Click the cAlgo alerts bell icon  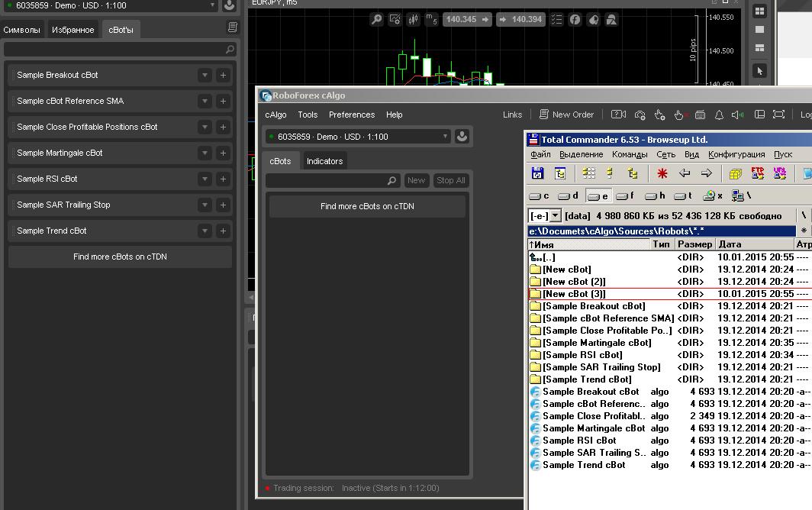(x=719, y=115)
